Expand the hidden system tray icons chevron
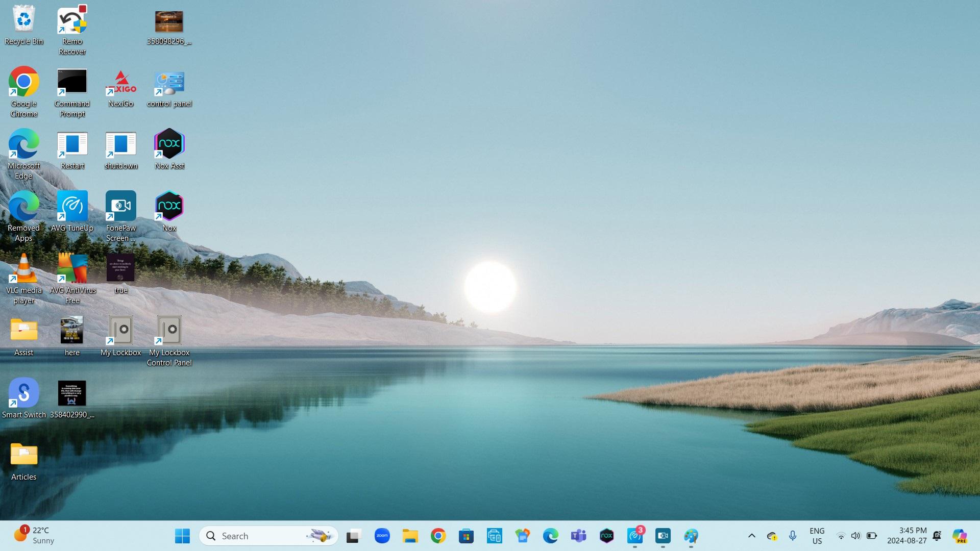This screenshot has height=551, width=980. point(751,536)
